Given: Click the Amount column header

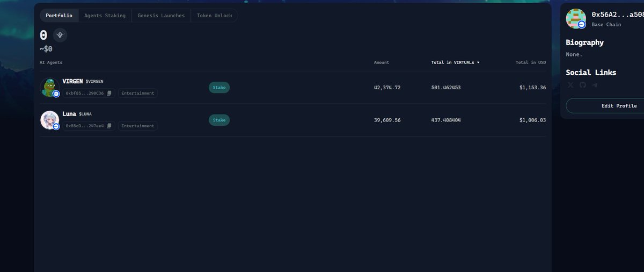Looking at the screenshot, I should pyautogui.click(x=382, y=62).
